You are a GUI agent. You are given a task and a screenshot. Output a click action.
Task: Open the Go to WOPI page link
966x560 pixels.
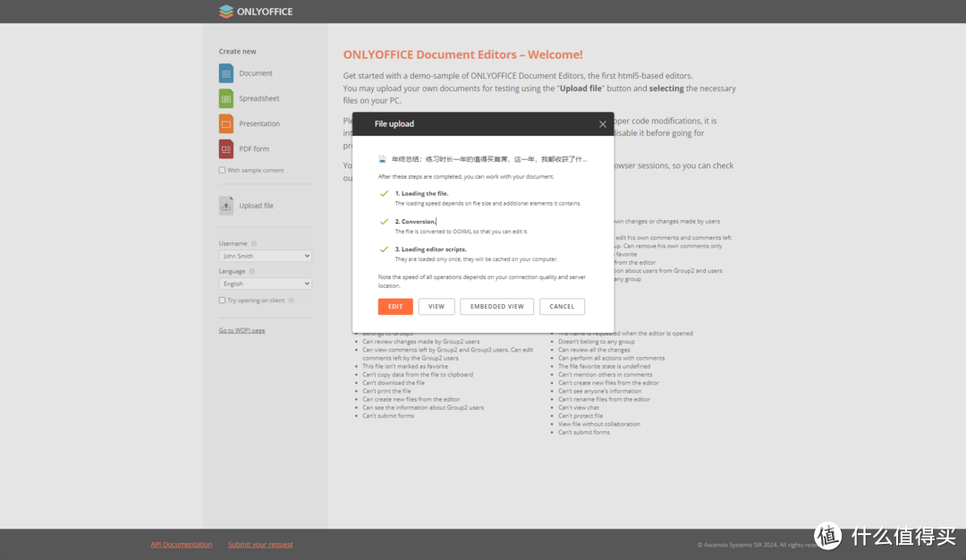pyautogui.click(x=241, y=331)
